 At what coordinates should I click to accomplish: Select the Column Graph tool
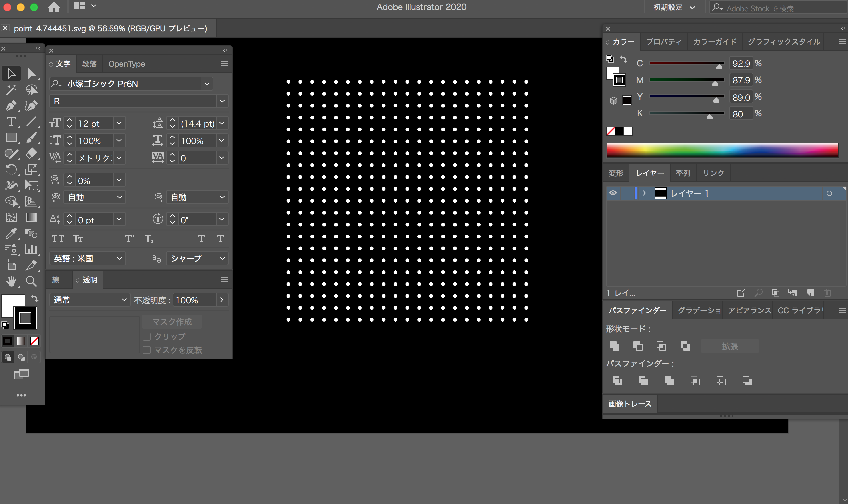tap(31, 249)
